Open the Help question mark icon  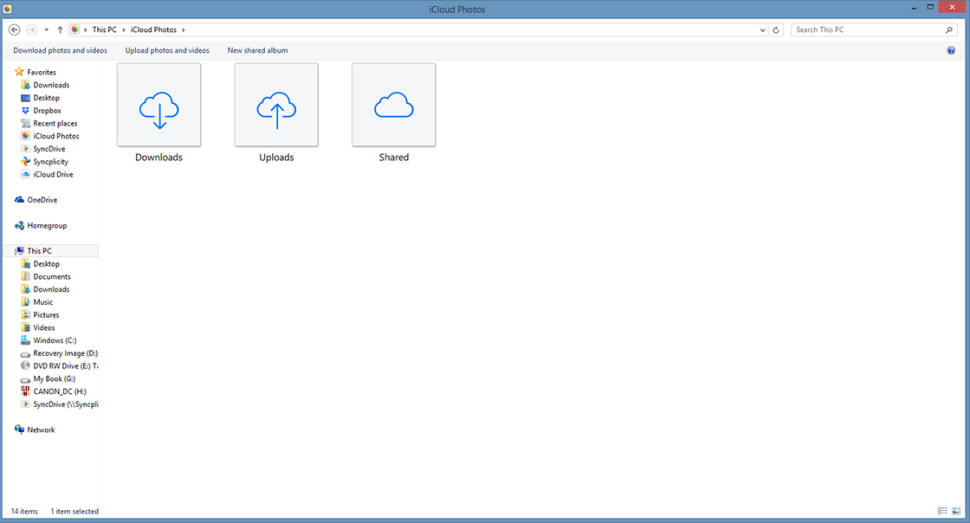(x=951, y=50)
